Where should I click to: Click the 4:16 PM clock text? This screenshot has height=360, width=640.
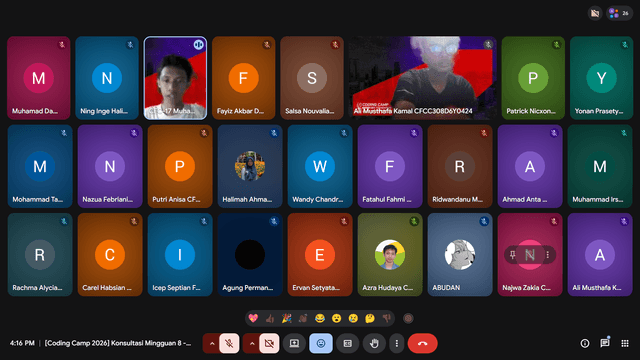tap(22, 343)
